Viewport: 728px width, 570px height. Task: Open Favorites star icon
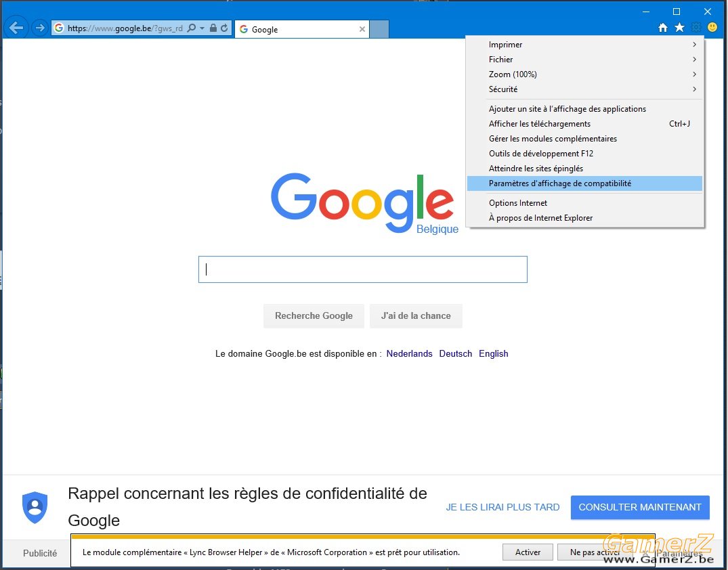click(679, 27)
